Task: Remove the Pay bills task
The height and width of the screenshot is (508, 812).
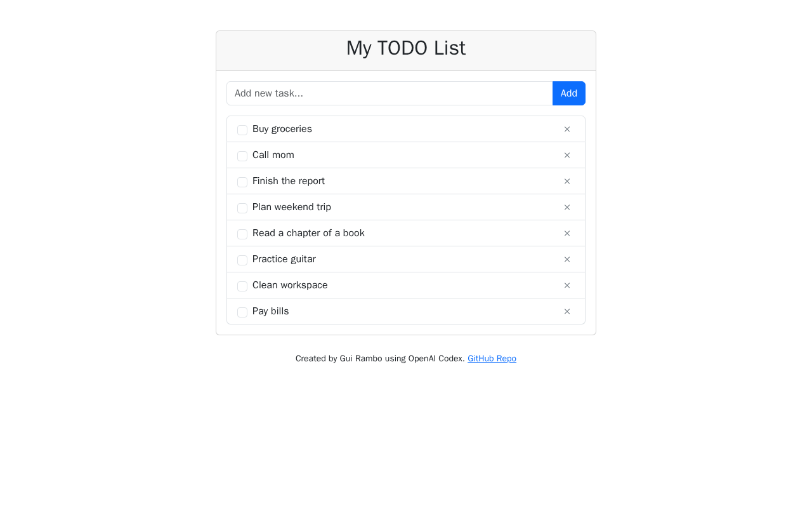Action: (x=567, y=312)
